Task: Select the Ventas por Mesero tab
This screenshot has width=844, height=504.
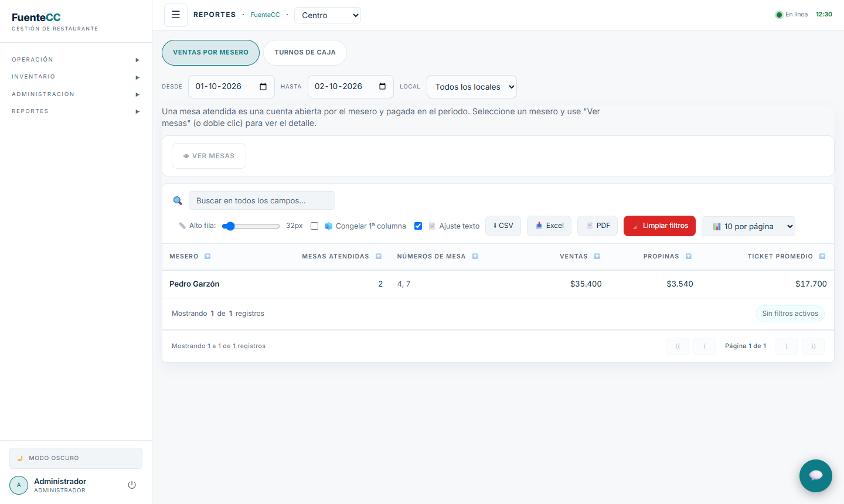Action: click(x=210, y=53)
